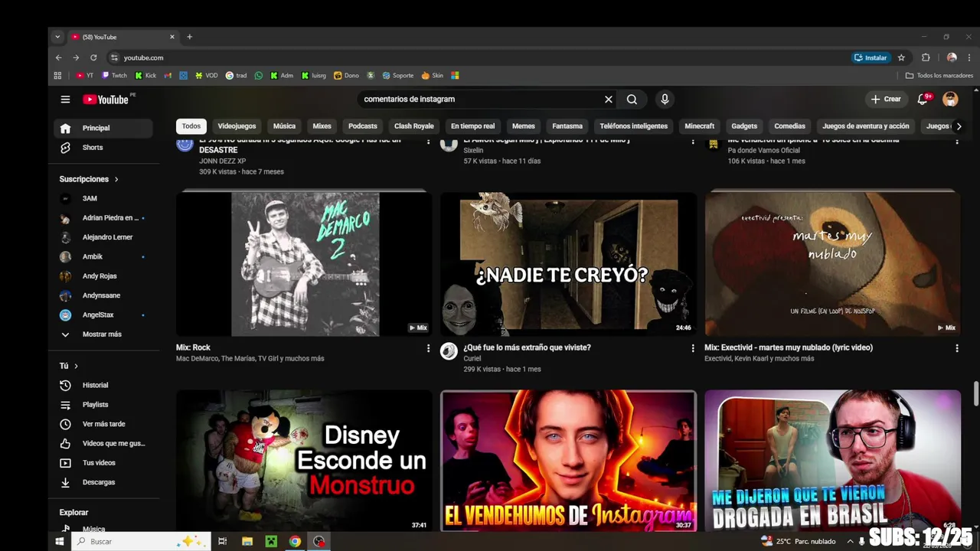Open Chrome from the taskbar
The image size is (980, 551).
(295, 541)
